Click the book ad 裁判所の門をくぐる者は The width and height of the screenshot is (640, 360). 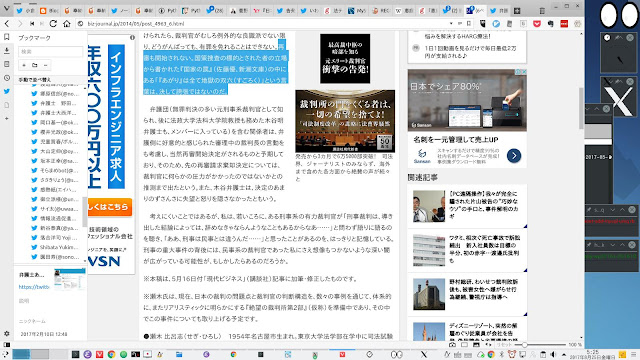345,121
